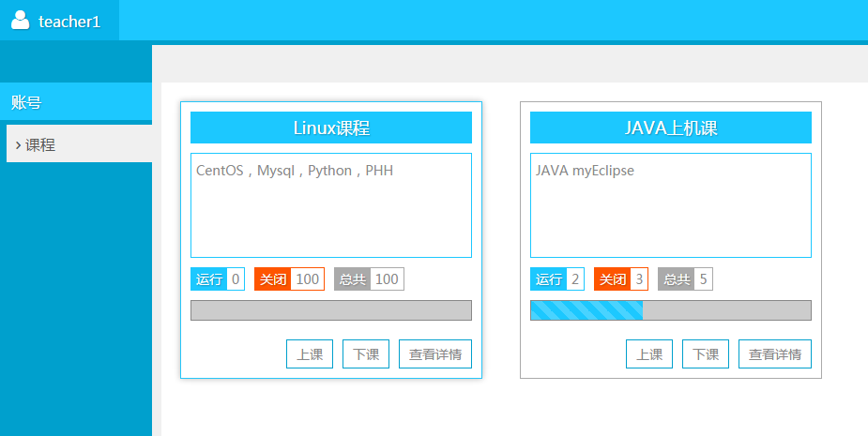The image size is (868, 436).
Task: Click the CentOS, Mysql, Python description box
Action: (x=331, y=205)
